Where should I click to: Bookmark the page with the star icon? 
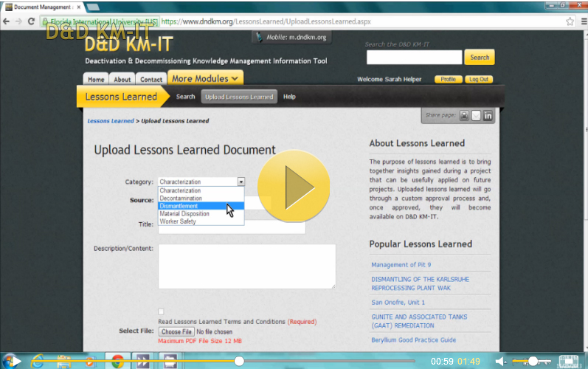(x=570, y=21)
